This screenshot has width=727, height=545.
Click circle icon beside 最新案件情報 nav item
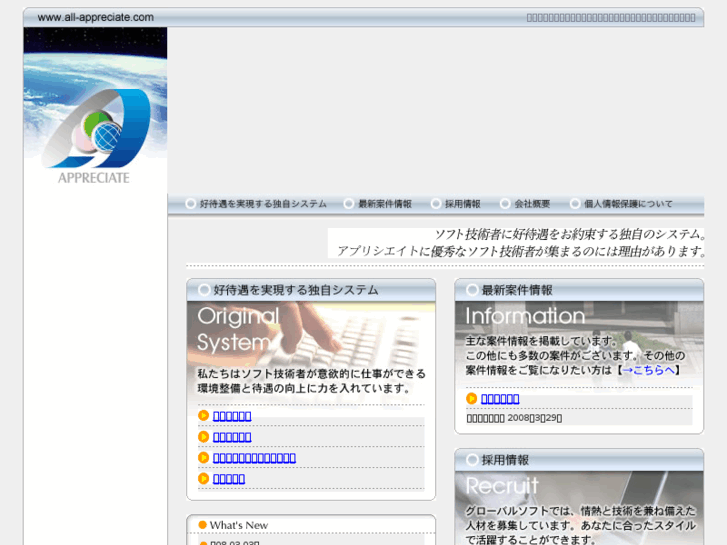coord(349,204)
